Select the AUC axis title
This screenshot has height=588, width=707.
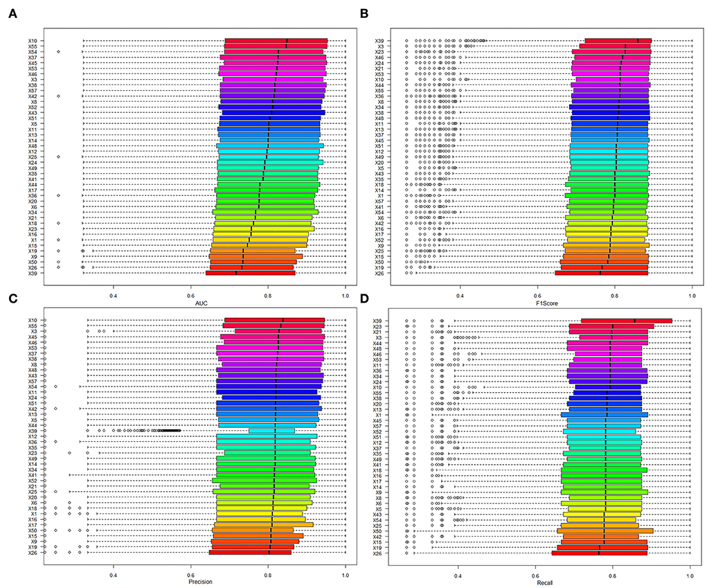point(201,303)
